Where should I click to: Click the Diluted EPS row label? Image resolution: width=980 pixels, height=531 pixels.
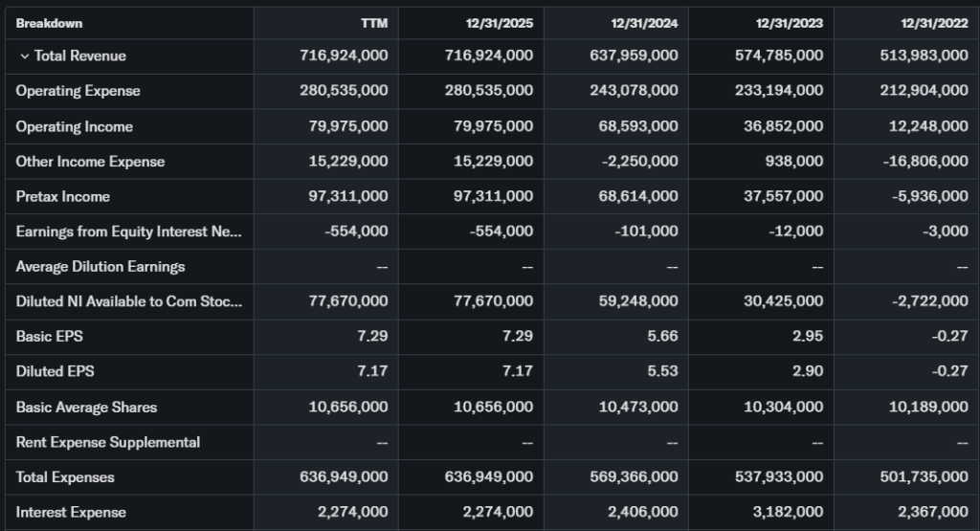click(55, 371)
